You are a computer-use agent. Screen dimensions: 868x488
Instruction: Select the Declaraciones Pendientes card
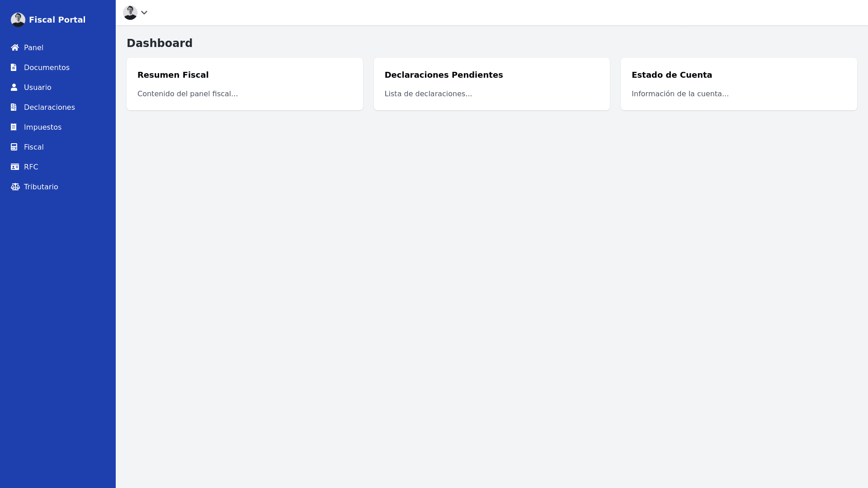(492, 84)
